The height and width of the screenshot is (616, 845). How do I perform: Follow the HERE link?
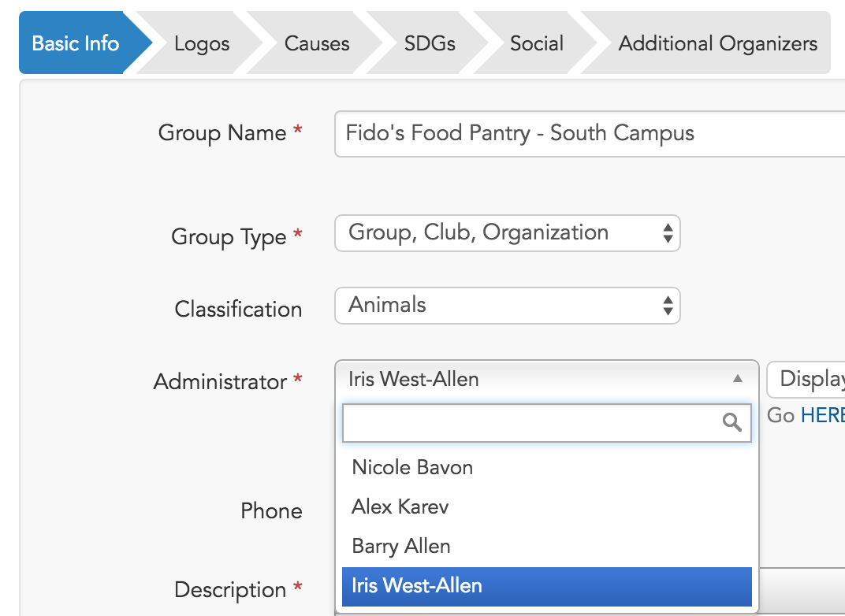[x=822, y=415]
